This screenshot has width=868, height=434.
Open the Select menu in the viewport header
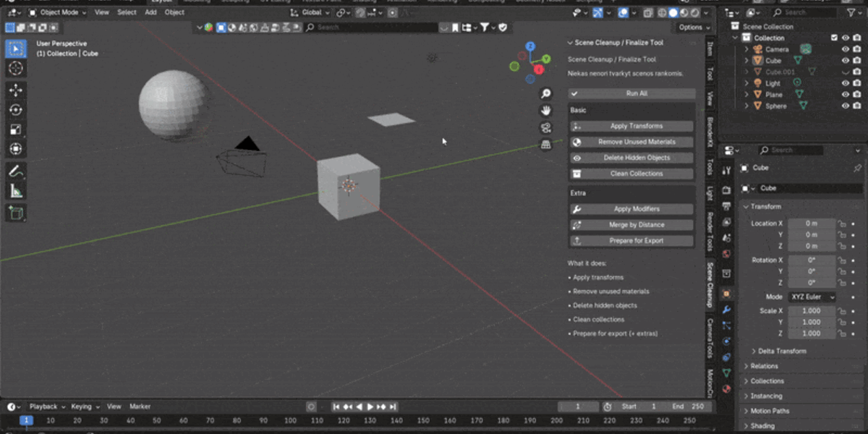(x=127, y=12)
